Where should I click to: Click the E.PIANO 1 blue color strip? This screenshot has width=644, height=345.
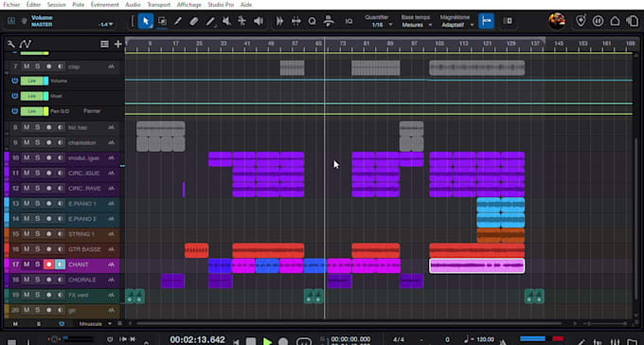[x=7, y=204]
